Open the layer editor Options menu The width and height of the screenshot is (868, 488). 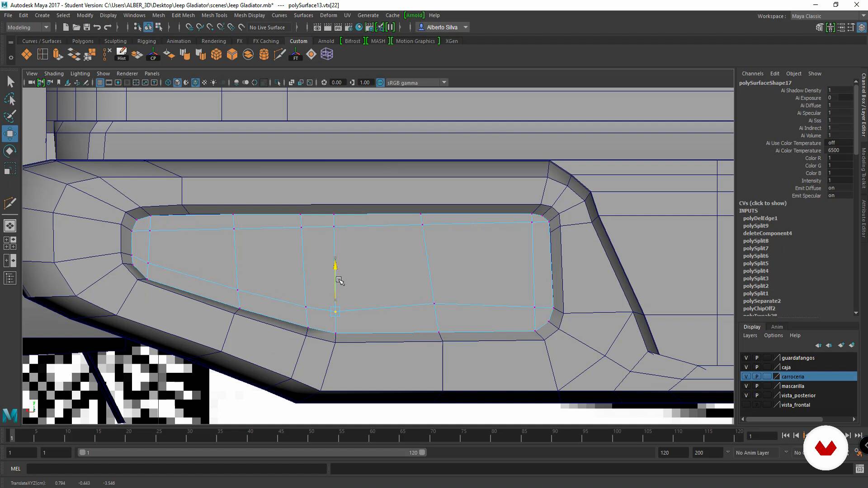(773, 335)
